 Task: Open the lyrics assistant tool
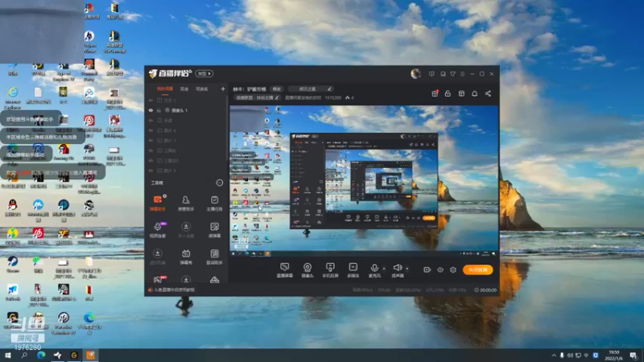(x=214, y=257)
